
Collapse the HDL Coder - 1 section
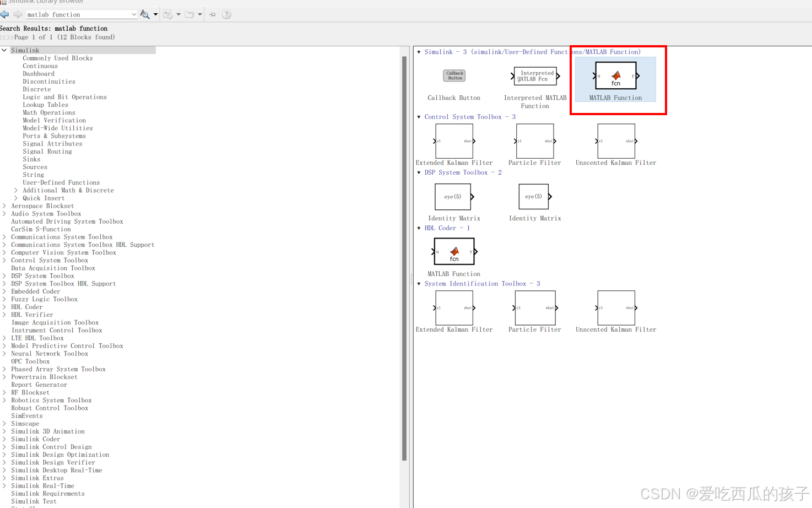(419, 228)
